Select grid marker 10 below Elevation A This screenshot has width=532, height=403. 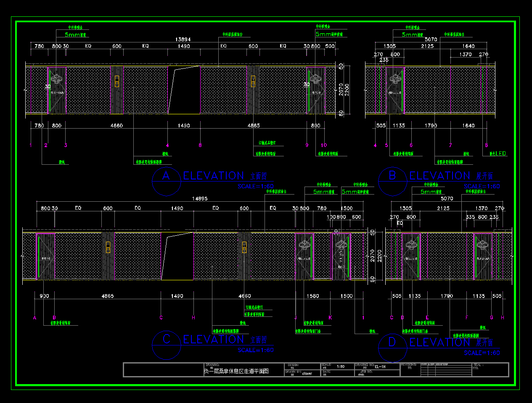[x=324, y=145]
